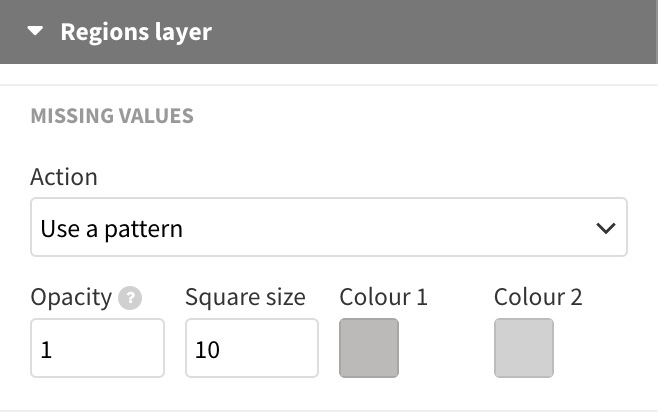Screen dimensions: 658x416
Task: Collapse the Regions layer disclosure triangle
Action: tap(35, 31)
